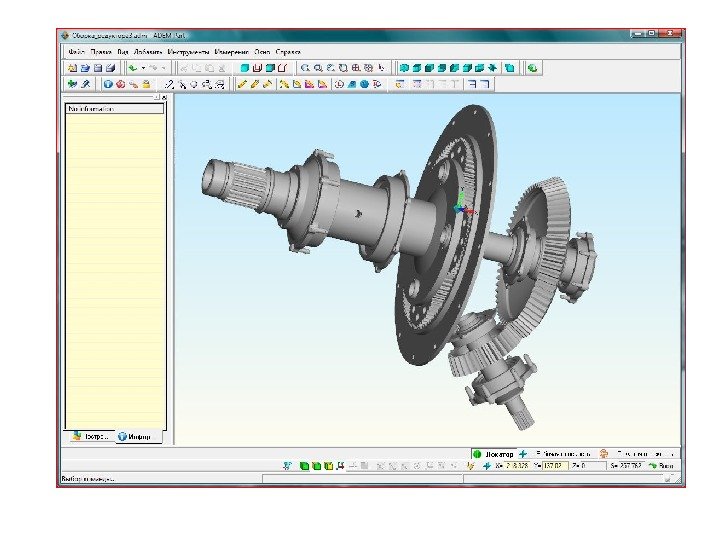Open the Вид menu
The image size is (720, 540).
123,52
